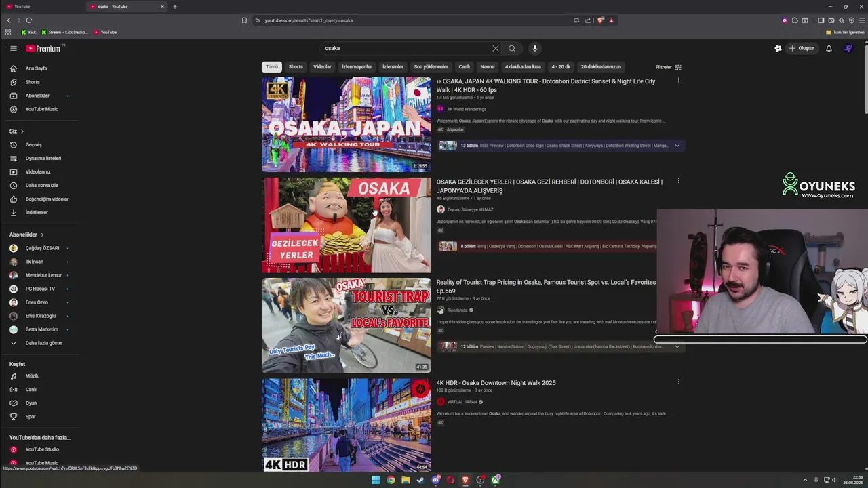Open Kick bookmark in bookmarks bar
The width and height of the screenshot is (868, 488).
[28, 32]
